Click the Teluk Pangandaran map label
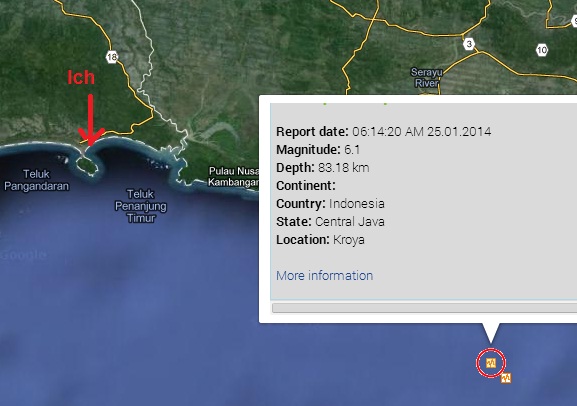 [x=36, y=180]
